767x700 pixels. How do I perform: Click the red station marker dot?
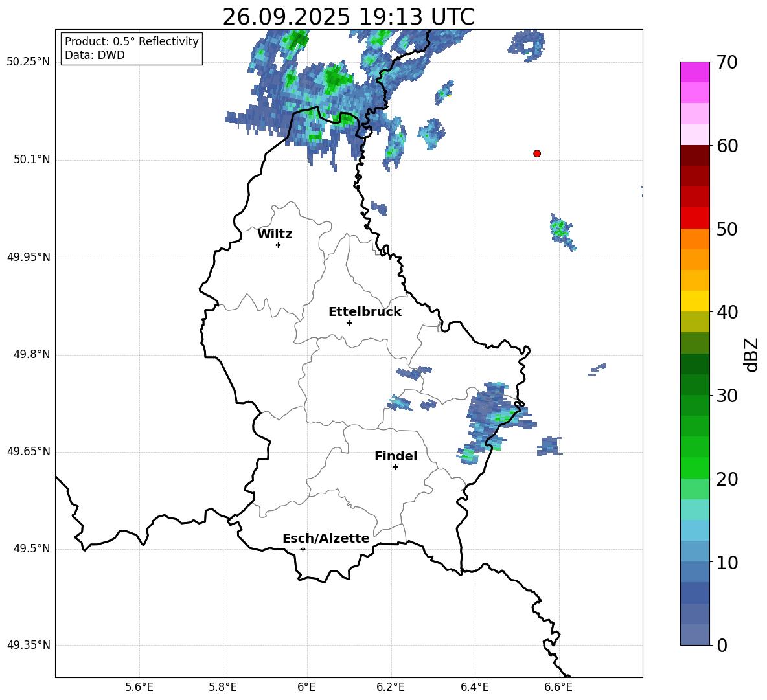(x=537, y=153)
